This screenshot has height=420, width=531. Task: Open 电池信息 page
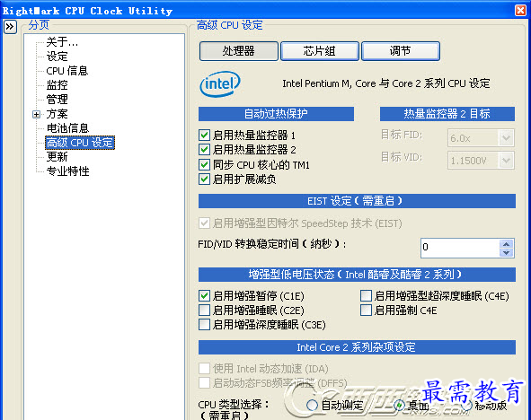tap(67, 128)
